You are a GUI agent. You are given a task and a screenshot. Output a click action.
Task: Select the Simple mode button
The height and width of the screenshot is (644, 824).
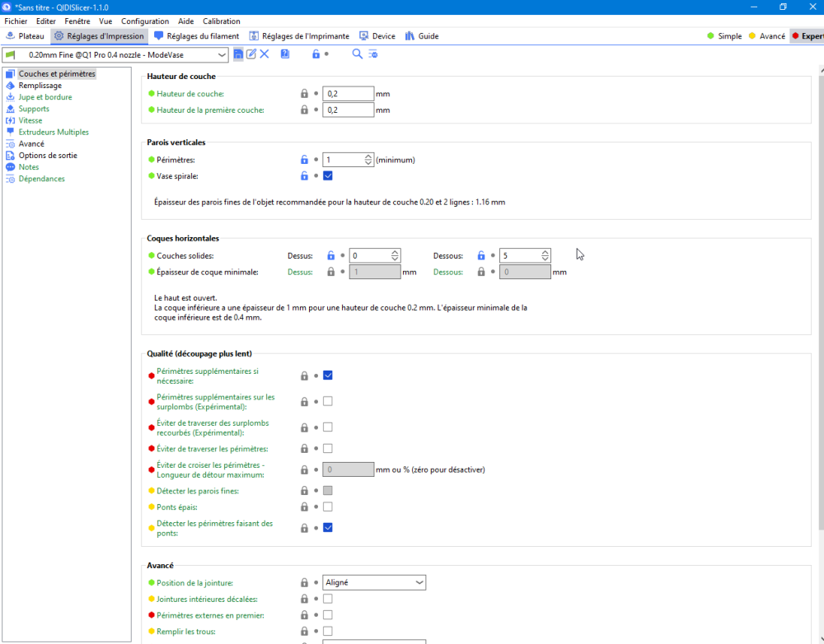tap(724, 35)
